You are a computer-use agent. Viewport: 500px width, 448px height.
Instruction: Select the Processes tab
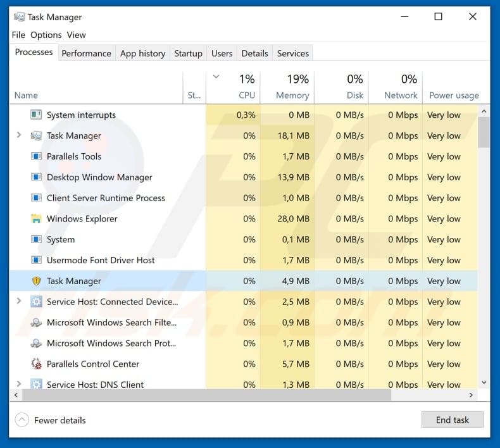coord(34,52)
